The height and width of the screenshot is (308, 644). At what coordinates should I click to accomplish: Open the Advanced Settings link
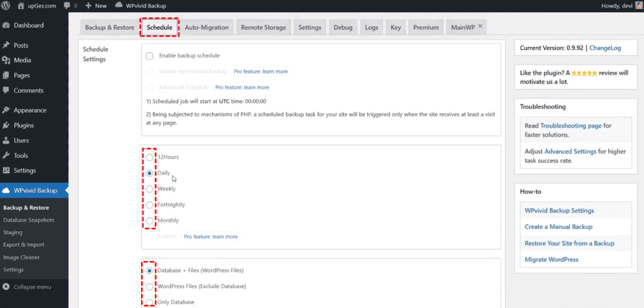(x=570, y=151)
